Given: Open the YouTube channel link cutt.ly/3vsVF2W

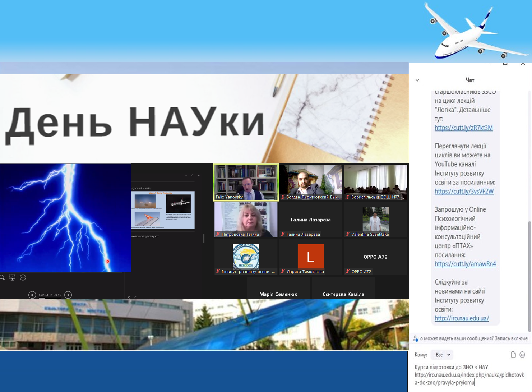Looking at the screenshot, I should tap(464, 192).
